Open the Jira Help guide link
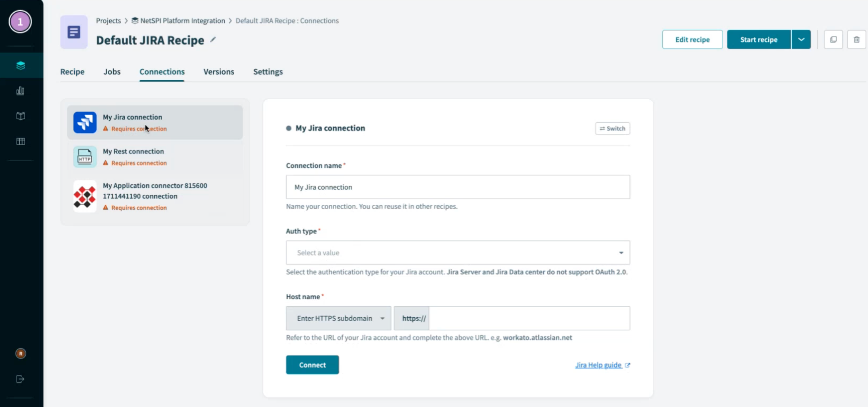This screenshot has height=407, width=868. 598,365
